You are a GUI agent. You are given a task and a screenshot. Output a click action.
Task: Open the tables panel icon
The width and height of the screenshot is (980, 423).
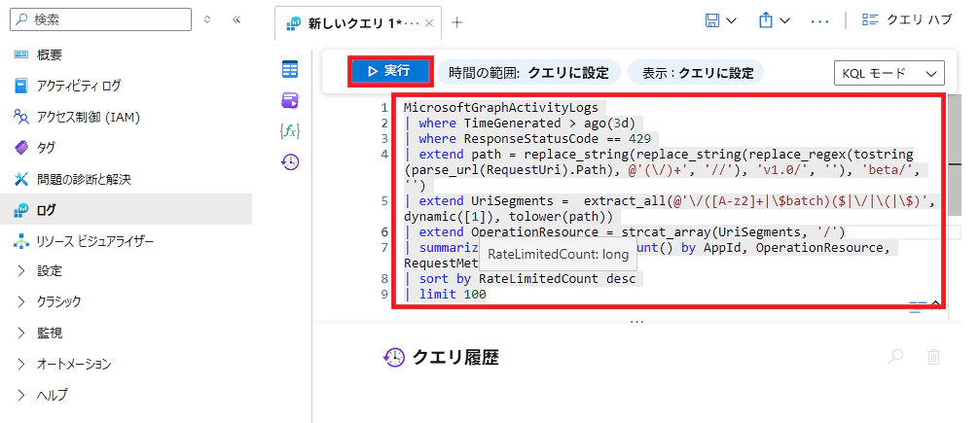(x=290, y=69)
